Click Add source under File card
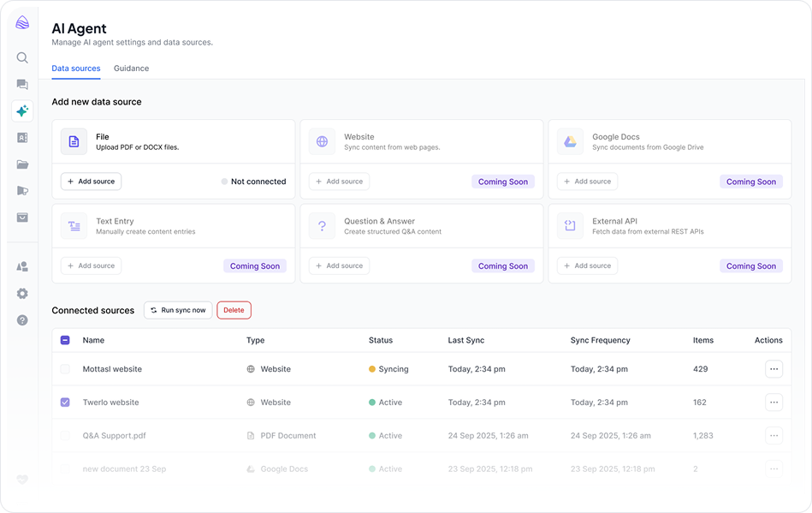 (x=91, y=182)
